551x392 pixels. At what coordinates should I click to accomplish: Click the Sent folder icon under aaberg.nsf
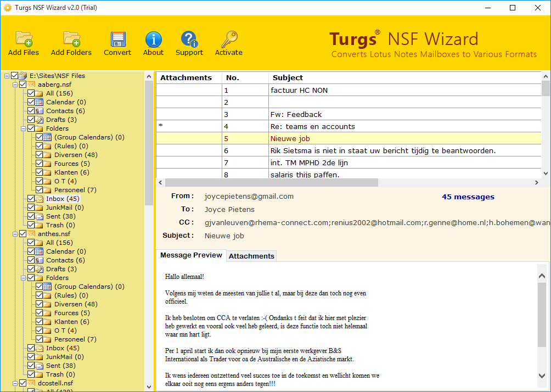[39, 216]
